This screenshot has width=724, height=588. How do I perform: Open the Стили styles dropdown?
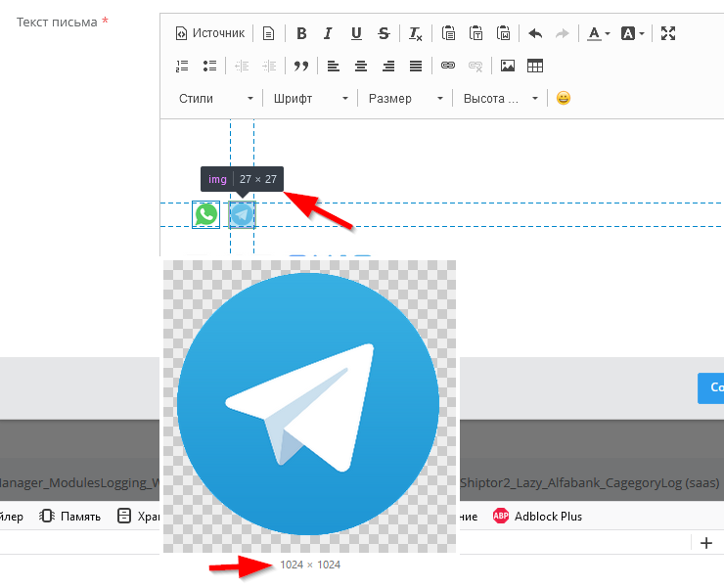coord(215,99)
